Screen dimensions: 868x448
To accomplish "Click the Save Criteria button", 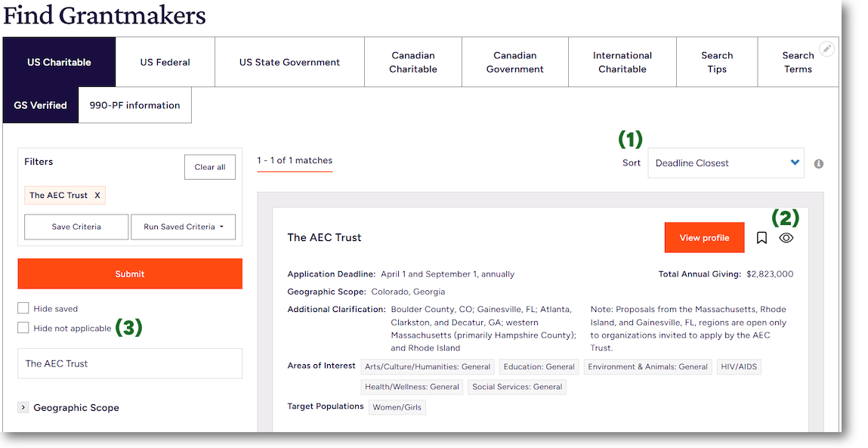I will point(76,227).
